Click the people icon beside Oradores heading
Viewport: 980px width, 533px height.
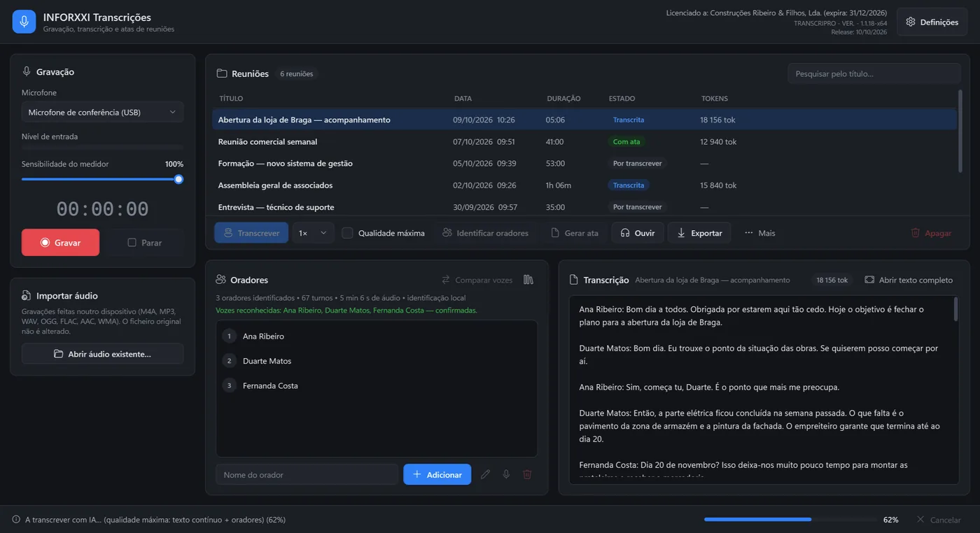(220, 280)
